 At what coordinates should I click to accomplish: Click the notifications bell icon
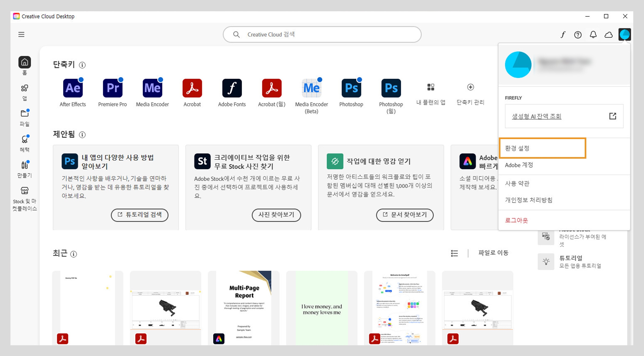593,34
